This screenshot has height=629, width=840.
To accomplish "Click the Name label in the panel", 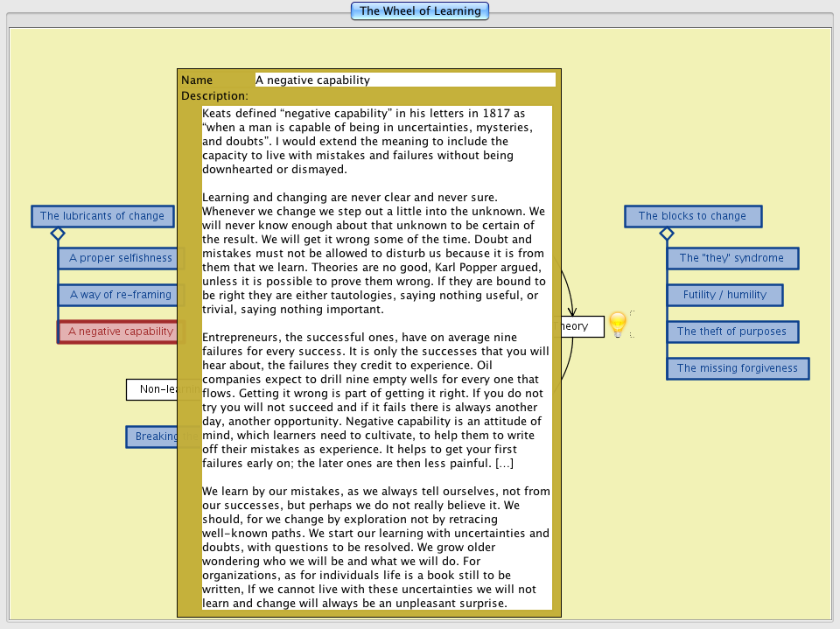I will 197,80.
